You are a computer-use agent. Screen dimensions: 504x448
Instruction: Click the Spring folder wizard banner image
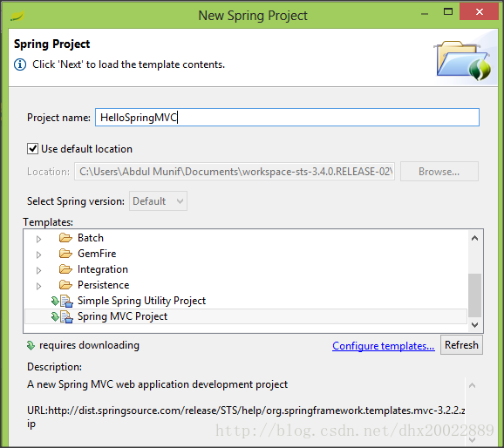(x=463, y=60)
